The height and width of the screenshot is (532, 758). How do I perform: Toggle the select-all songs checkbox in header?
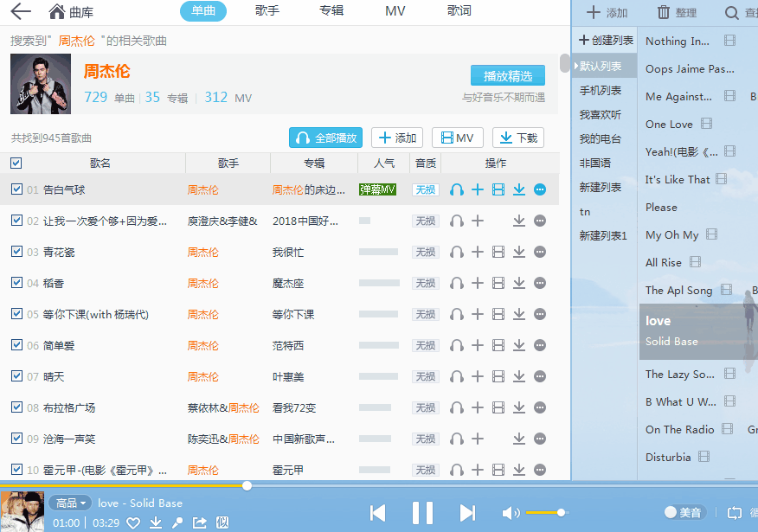click(16, 163)
